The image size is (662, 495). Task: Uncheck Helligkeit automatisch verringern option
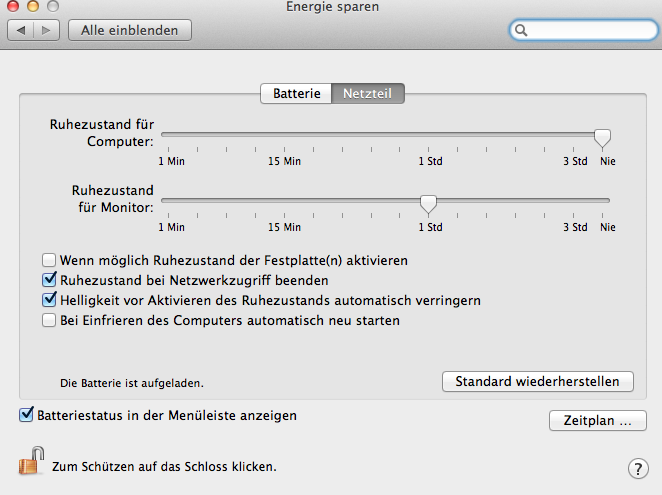pyautogui.click(x=49, y=300)
